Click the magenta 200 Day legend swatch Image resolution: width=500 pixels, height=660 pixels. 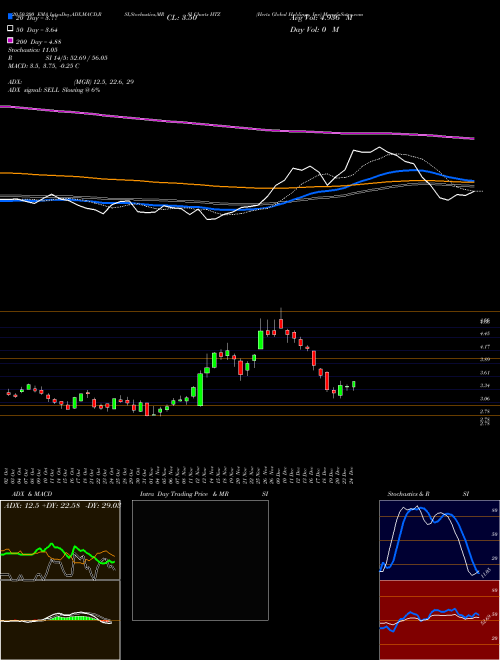pyautogui.click(x=10, y=41)
